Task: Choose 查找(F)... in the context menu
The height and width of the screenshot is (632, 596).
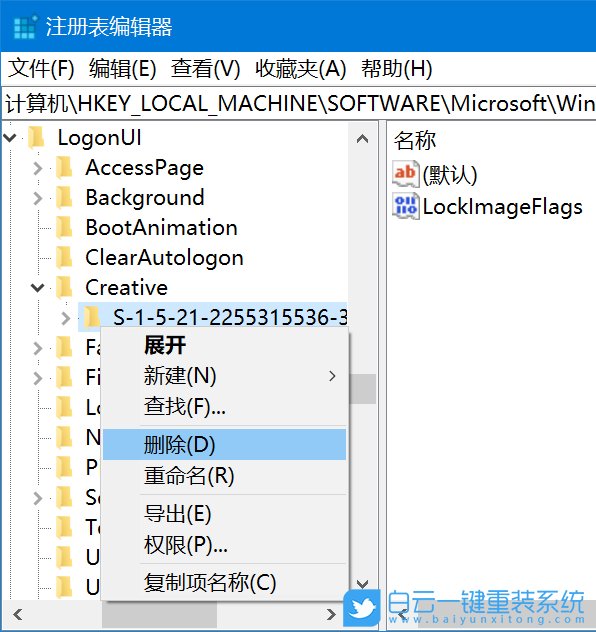Action: 224,406
